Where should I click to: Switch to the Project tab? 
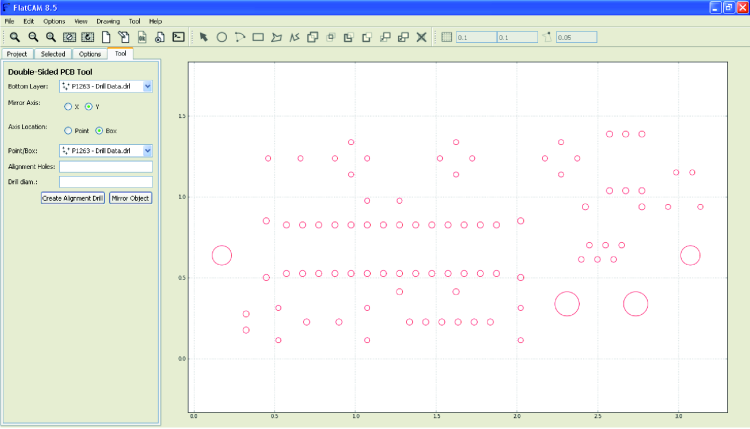click(x=17, y=54)
